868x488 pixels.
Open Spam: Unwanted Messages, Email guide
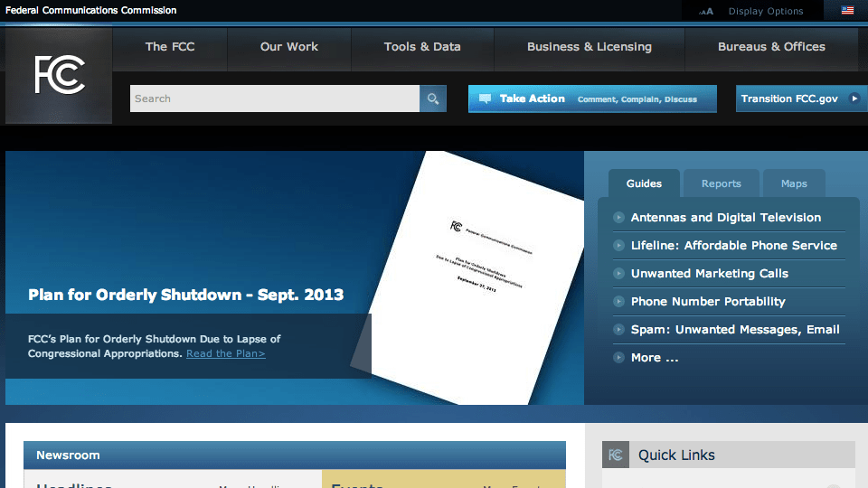click(735, 330)
